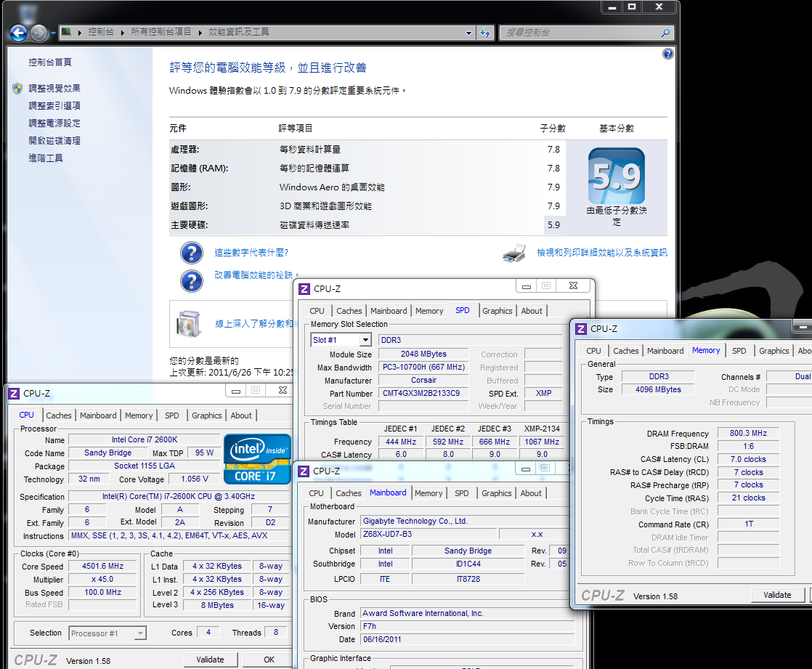
Task: Click the 5.9 base score badge
Action: click(x=616, y=176)
